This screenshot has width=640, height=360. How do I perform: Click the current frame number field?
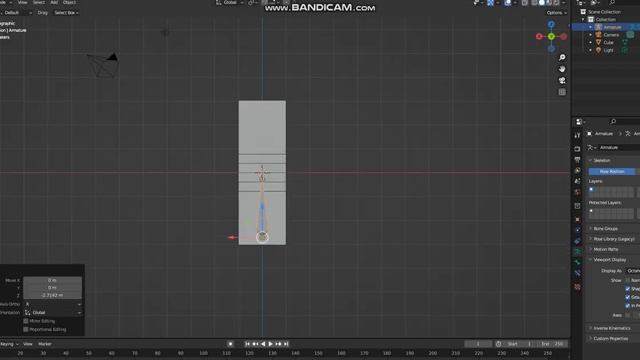(x=478, y=344)
